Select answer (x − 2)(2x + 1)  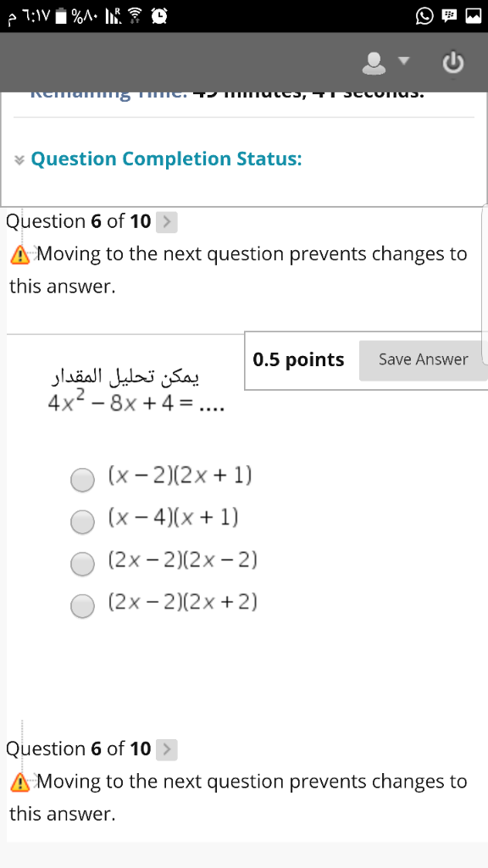pos(82,480)
